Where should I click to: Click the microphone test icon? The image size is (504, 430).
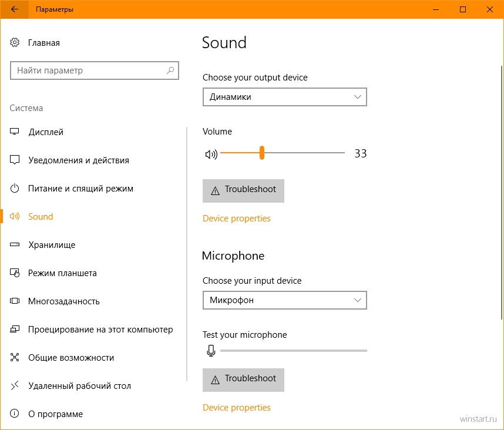[x=211, y=351]
